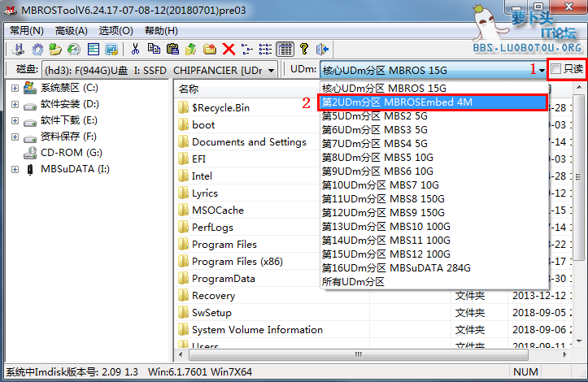The width and height of the screenshot is (588, 382).
Task: Click the blue gear settings toolbar icon
Action: pyautogui.click(x=37, y=49)
